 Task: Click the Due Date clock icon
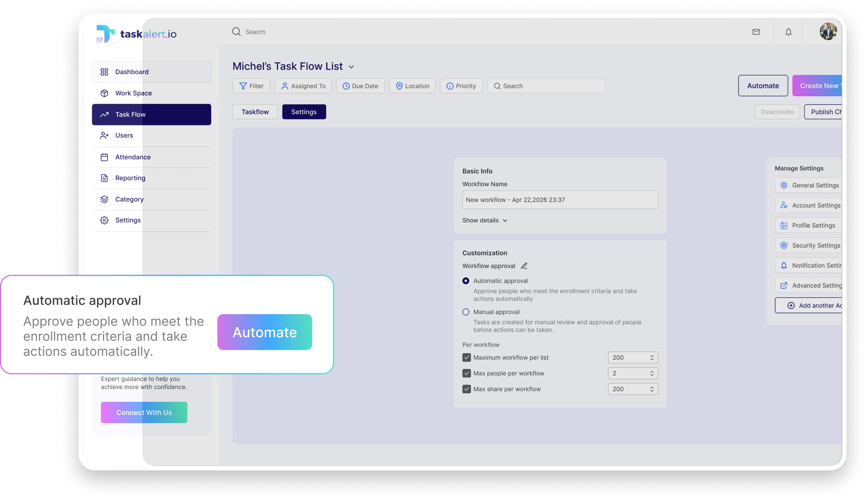(346, 86)
